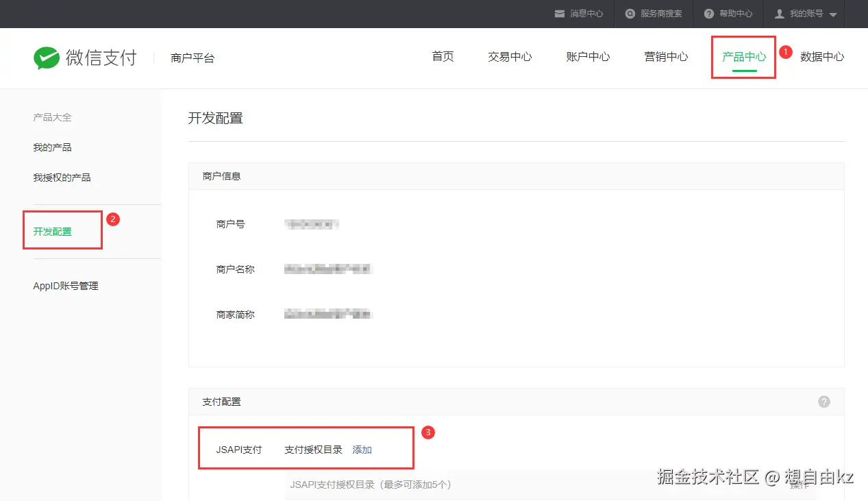Open 帮助中心 in the top bar

[x=736, y=14]
